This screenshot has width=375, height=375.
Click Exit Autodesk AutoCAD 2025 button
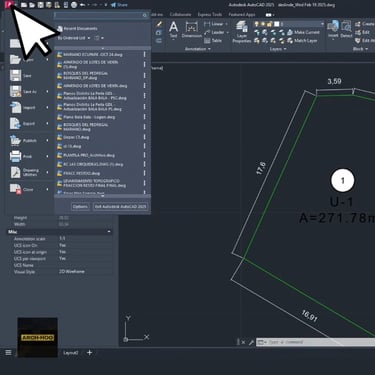click(120, 207)
